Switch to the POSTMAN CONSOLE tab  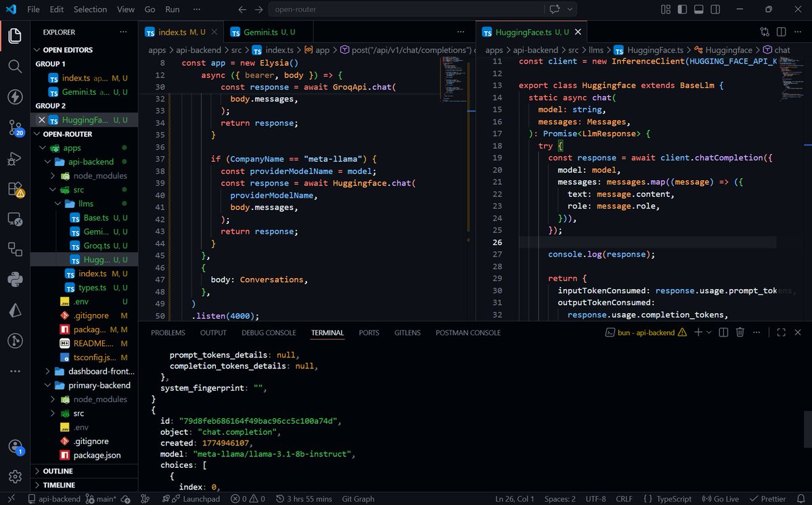click(468, 332)
